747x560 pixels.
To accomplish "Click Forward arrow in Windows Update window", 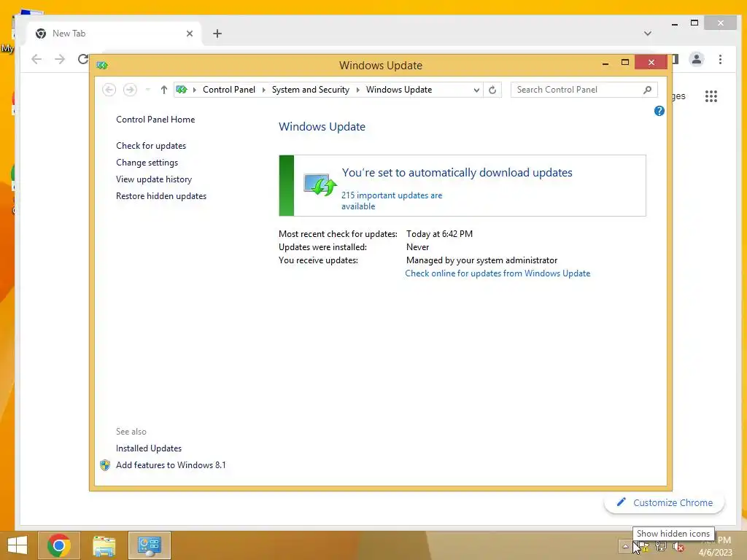I will (x=130, y=90).
